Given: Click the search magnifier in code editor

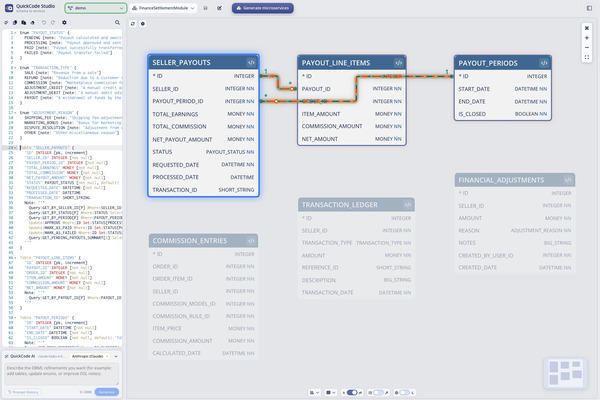Looking at the screenshot, I should [117, 23].
